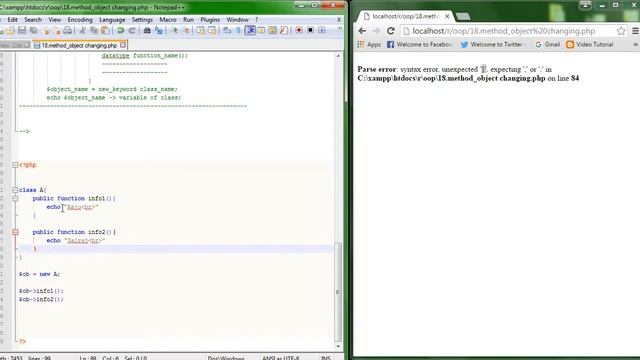This screenshot has width=640, height=360.
Task: Open the Welcome to Facebook bookmark
Action: (x=419, y=44)
